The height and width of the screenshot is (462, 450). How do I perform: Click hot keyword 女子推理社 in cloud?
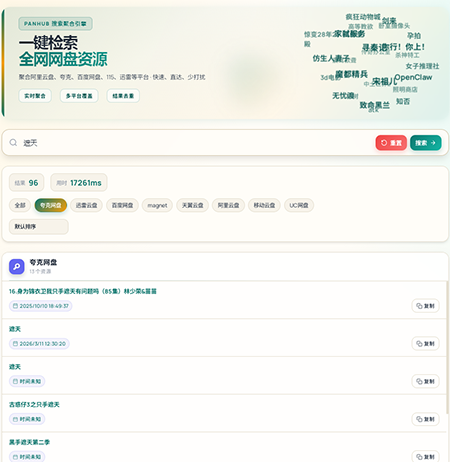(x=422, y=66)
